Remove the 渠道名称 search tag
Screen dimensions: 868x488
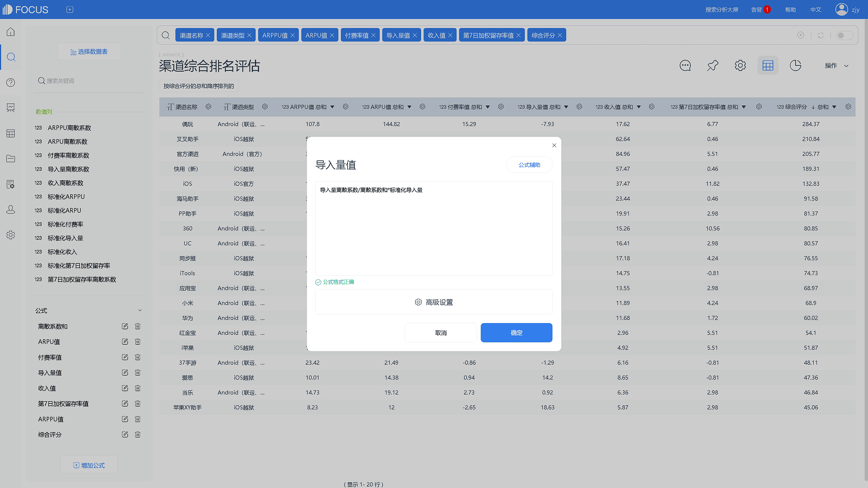[208, 35]
